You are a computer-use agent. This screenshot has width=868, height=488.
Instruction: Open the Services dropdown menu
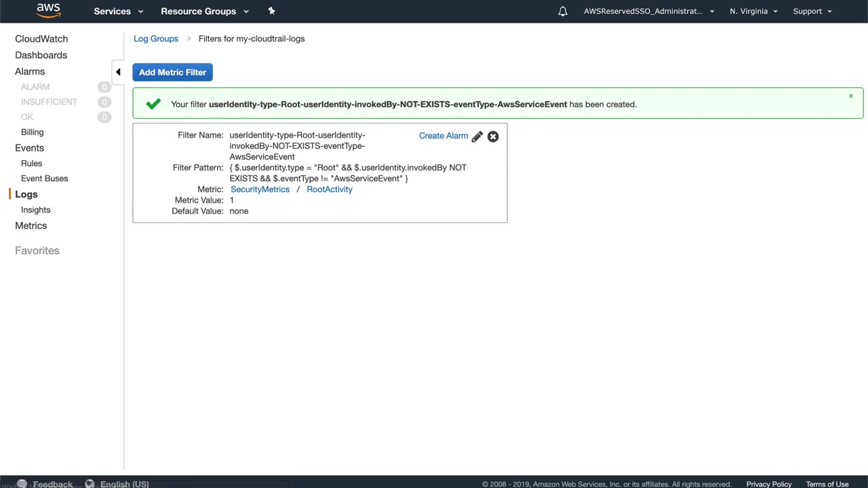[x=119, y=11]
